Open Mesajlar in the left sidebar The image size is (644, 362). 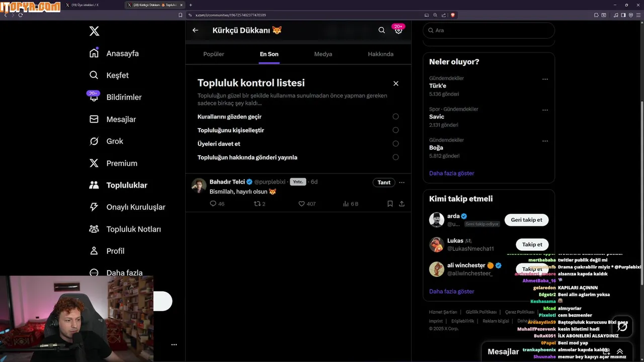pyautogui.click(x=112, y=119)
